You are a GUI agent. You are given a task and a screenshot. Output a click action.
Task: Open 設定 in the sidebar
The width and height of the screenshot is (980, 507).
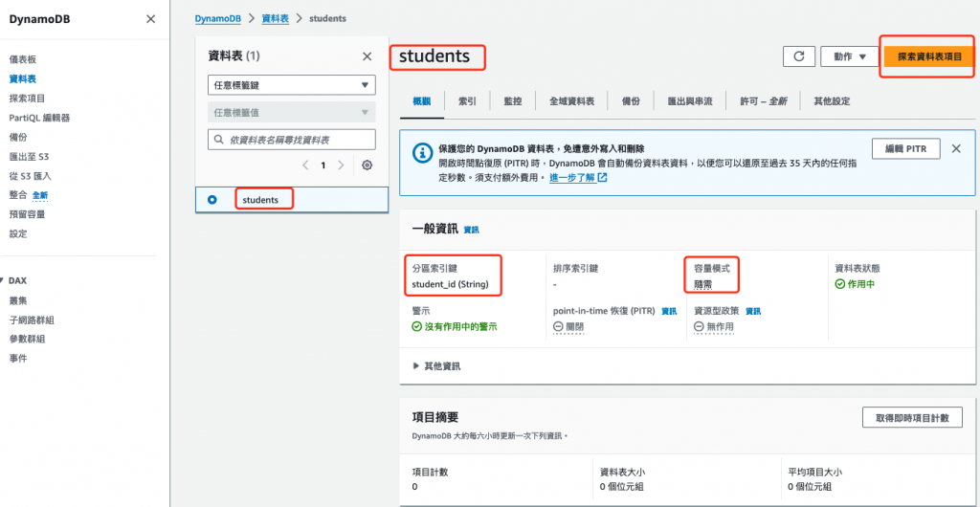(18, 233)
